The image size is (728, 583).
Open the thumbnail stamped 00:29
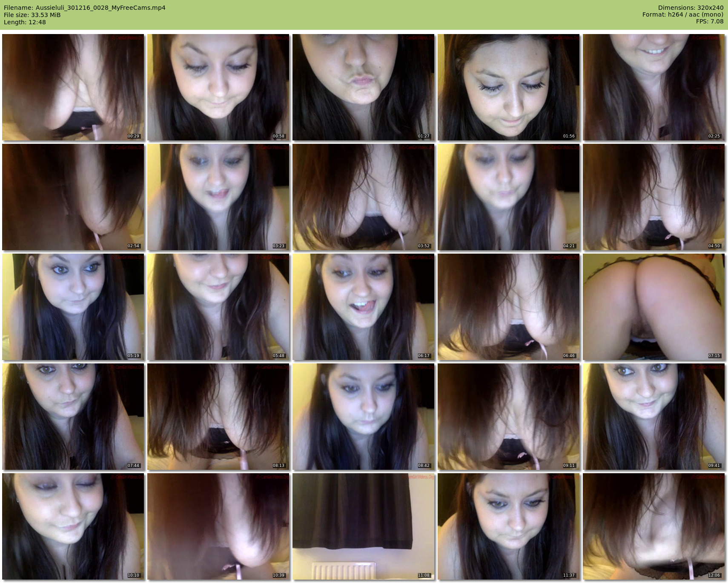coord(73,87)
